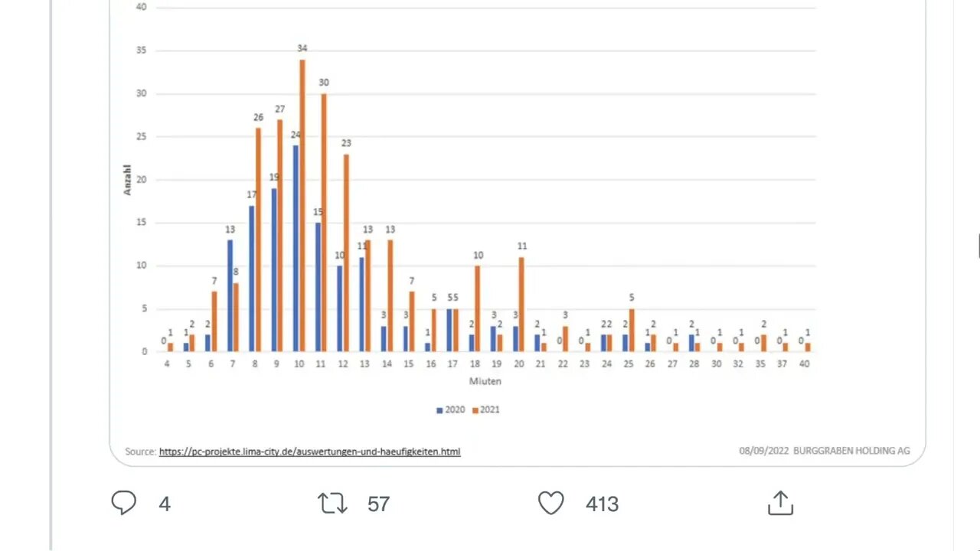Click the blue bar labeled 24
The width and height of the screenshot is (980, 551).
click(296, 248)
